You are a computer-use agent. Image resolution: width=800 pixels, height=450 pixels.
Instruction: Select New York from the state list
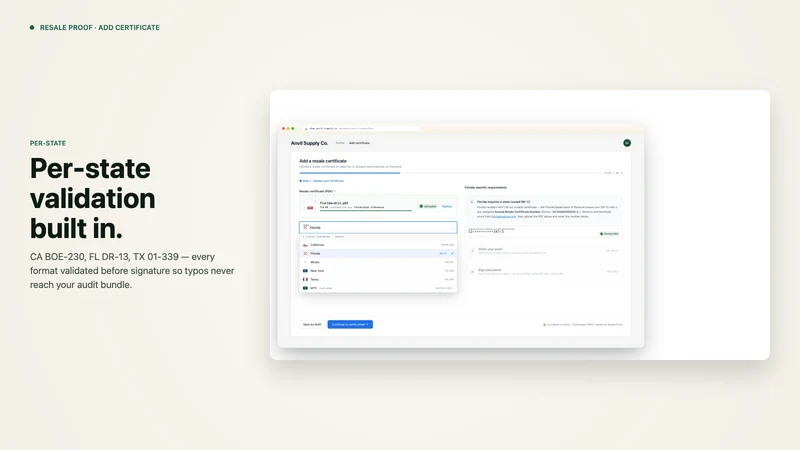coord(378,271)
